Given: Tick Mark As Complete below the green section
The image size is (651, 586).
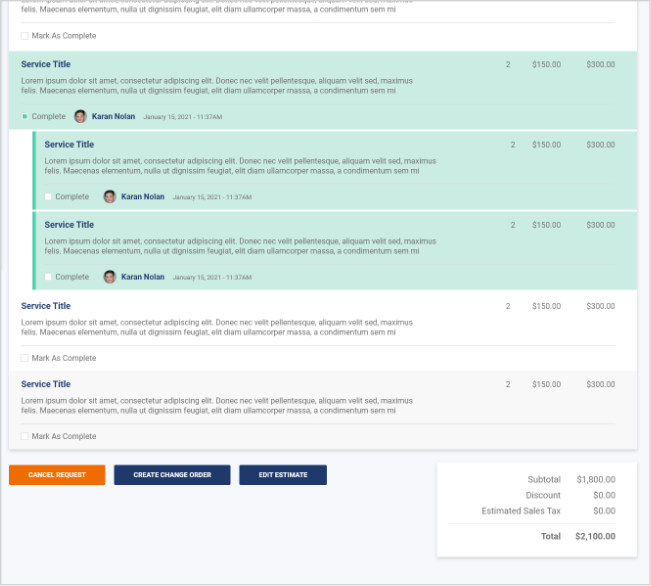Looking at the screenshot, I should 25,358.
